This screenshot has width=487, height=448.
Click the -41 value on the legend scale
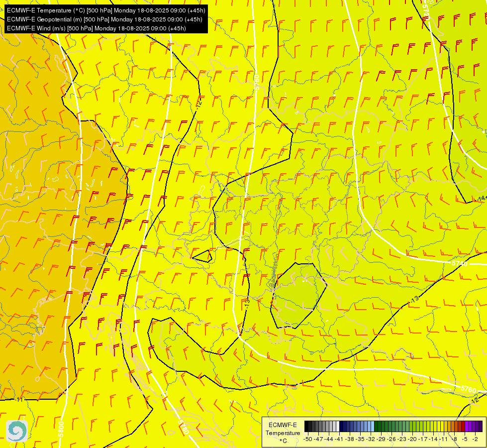pyautogui.click(x=339, y=439)
